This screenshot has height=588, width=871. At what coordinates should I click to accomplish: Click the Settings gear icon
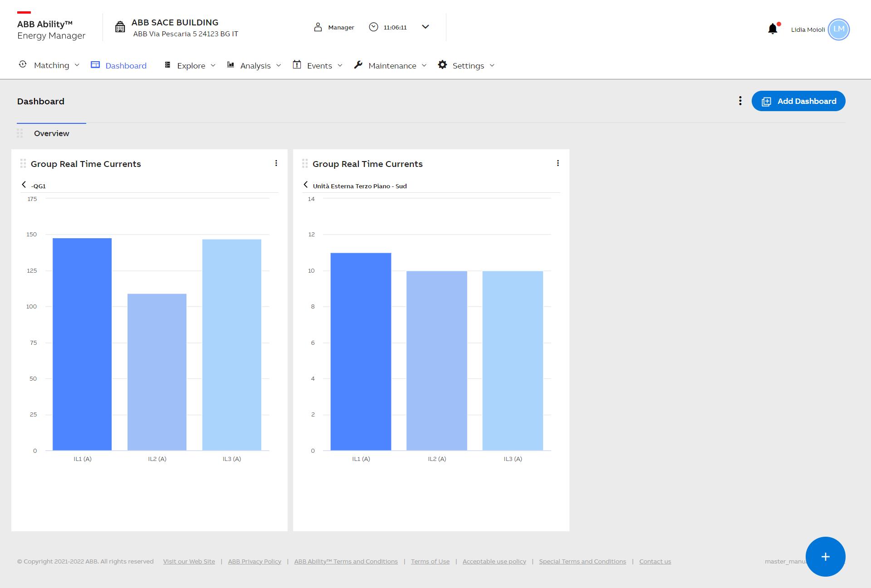[x=442, y=64]
